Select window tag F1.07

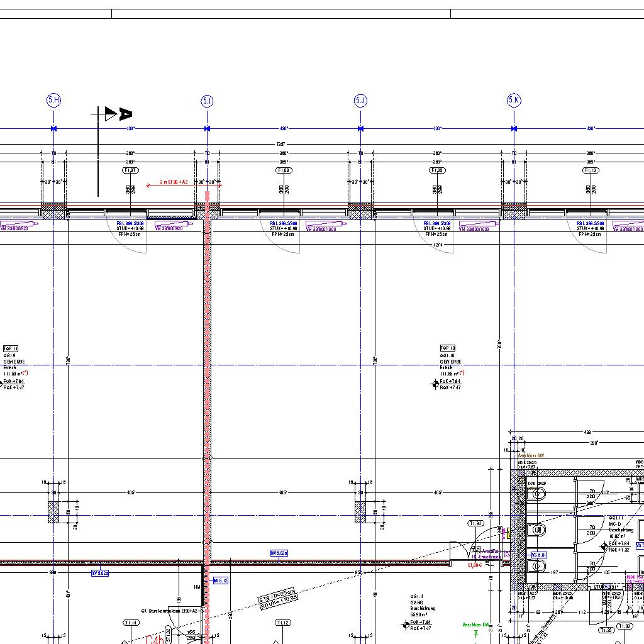click(x=130, y=170)
